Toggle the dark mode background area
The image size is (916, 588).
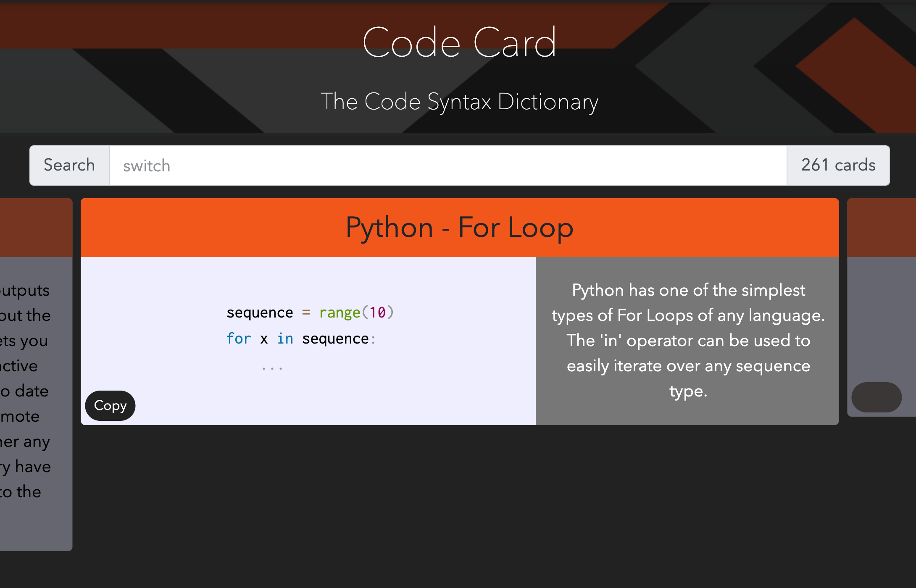[x=878, y=394]
